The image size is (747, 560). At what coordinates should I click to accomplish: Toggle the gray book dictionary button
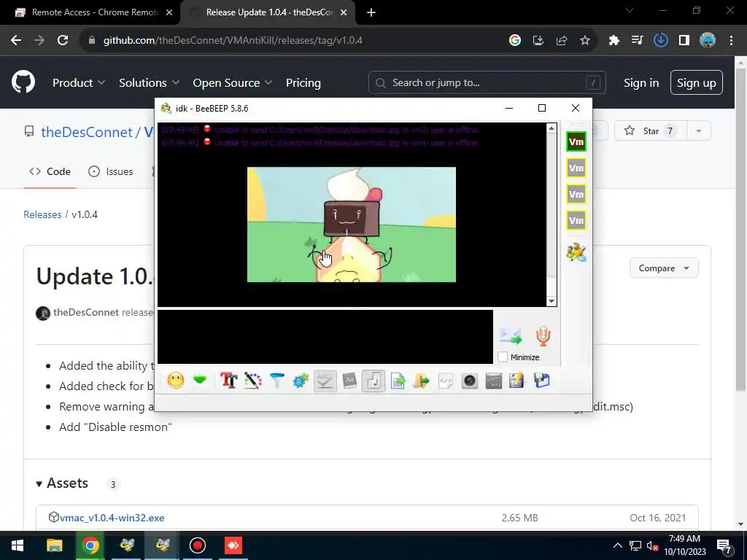pos(349,381)
